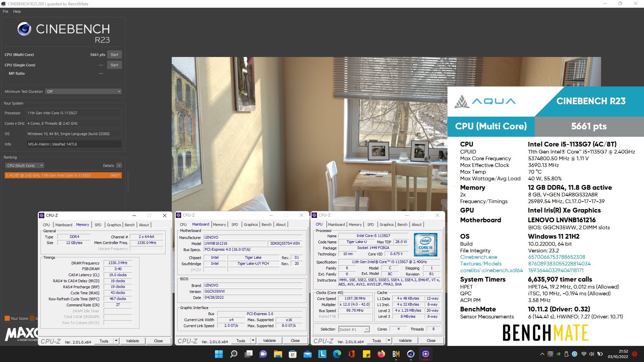
Task: Click corelibs\cinebench.xdl64 integrity entry
Action: [491, 270]
